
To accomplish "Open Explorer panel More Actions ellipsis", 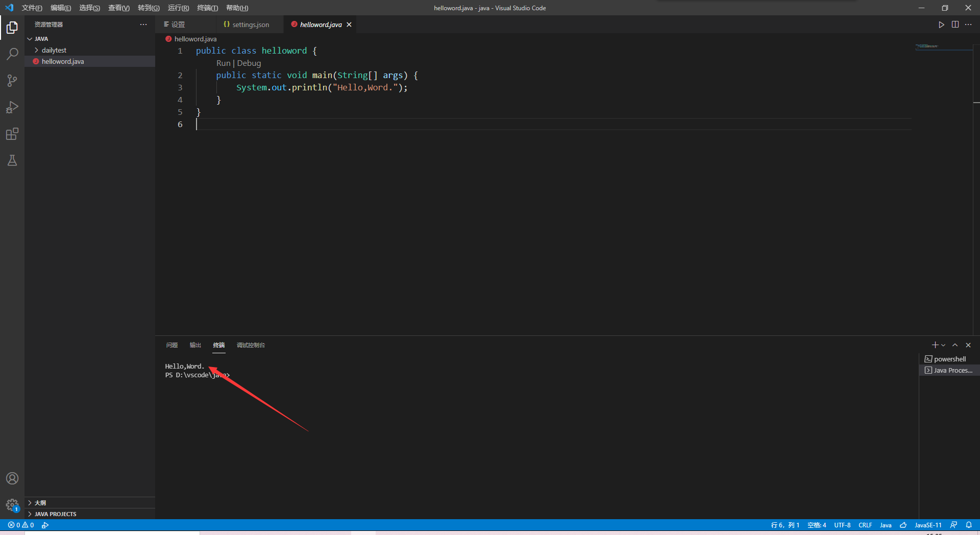I will coord(143,25).
